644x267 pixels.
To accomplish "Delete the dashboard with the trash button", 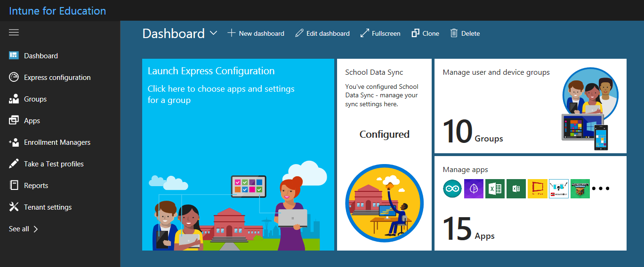I will [x=465, y=33].
